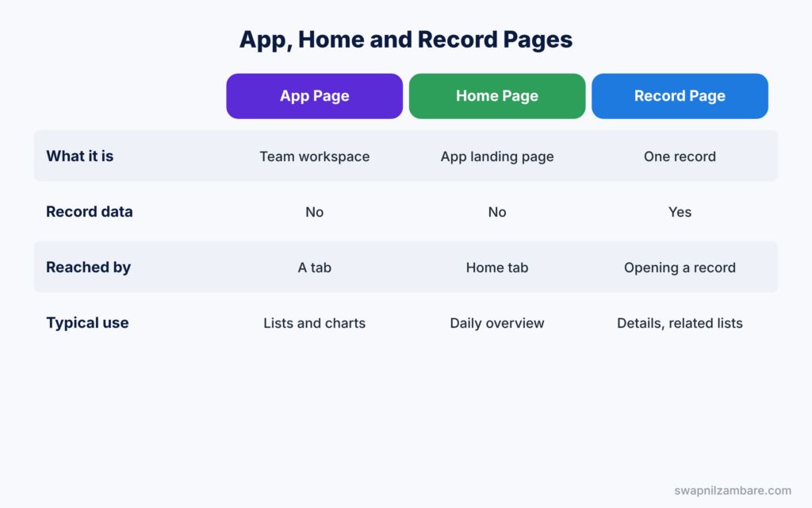Click the green Home Page header

(497, 96)
